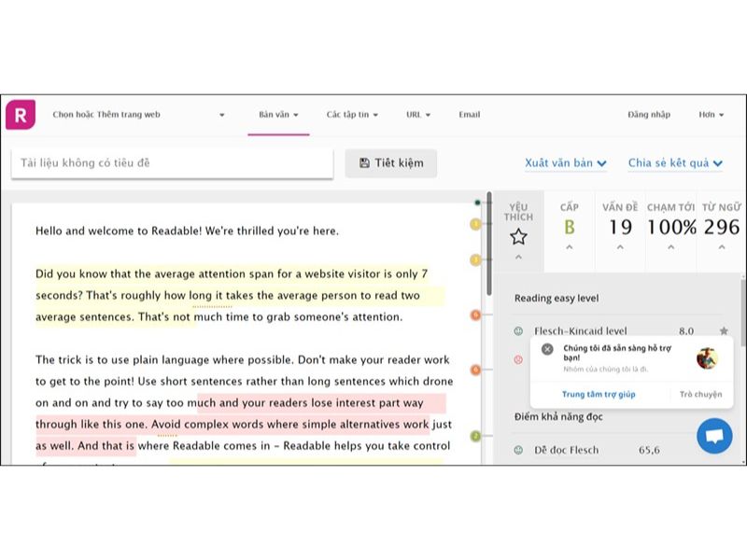Click the green issue marker in the gutter
The image size is (747, 560).
475,436
